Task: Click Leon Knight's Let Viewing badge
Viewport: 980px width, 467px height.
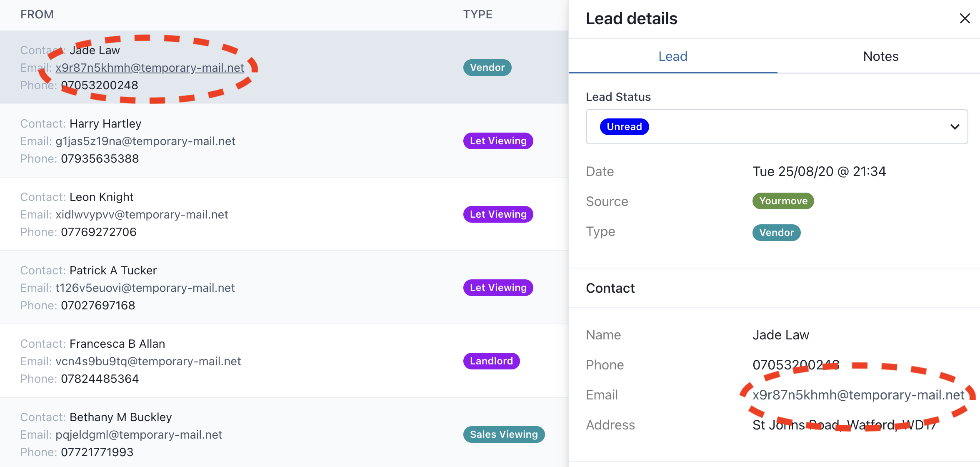Action: tap(498, 214)
